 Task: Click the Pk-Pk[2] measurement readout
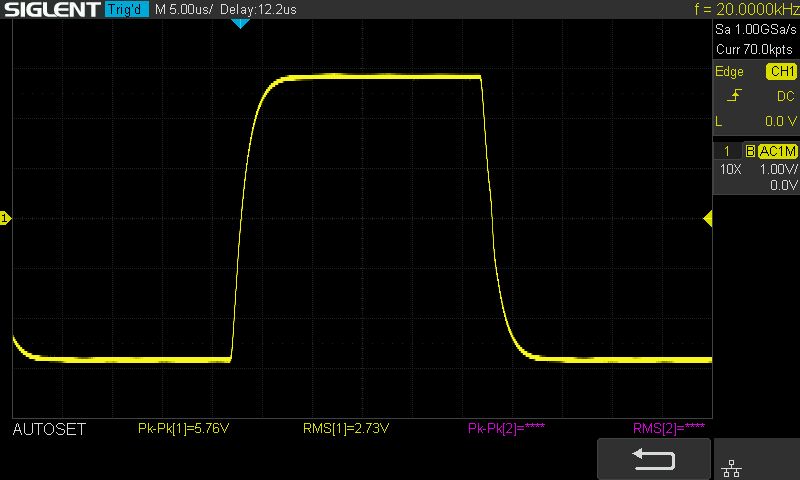506,428
